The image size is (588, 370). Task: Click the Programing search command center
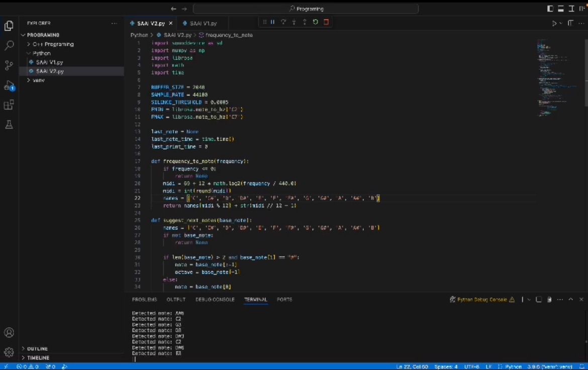306,9
